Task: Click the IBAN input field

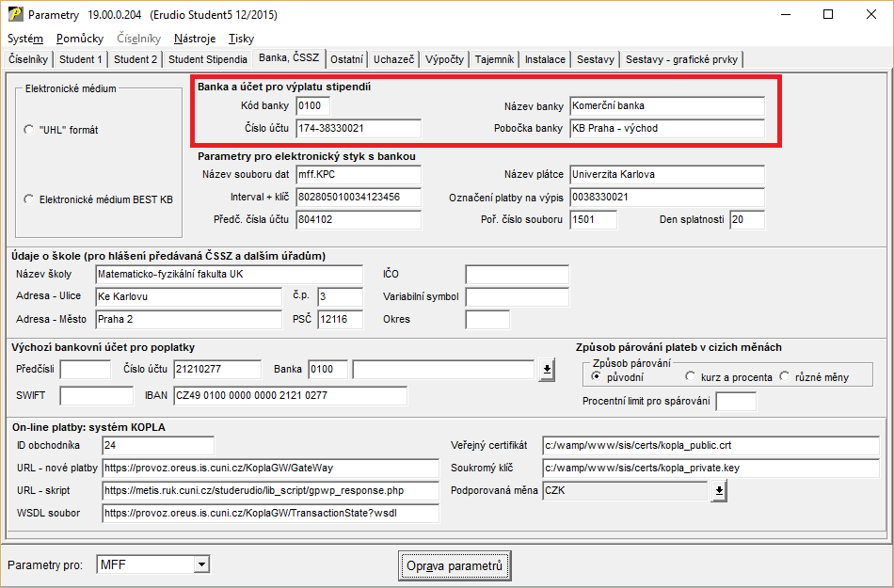Action: click(289, 395)
